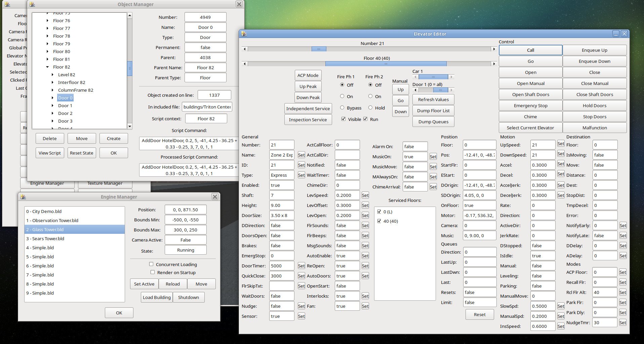
Task: Click the Car 1 right arrow
Action: click(x=451, y=77)
